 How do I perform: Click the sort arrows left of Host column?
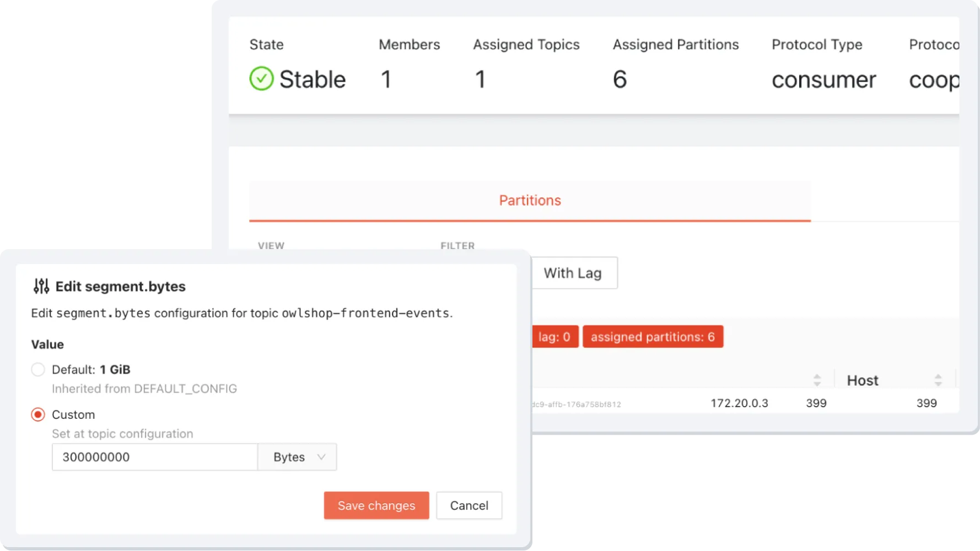click(x=816, y=379)
